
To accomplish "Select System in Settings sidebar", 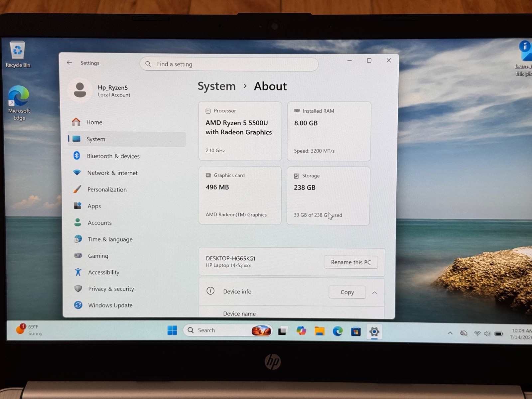I will point(126,139).
